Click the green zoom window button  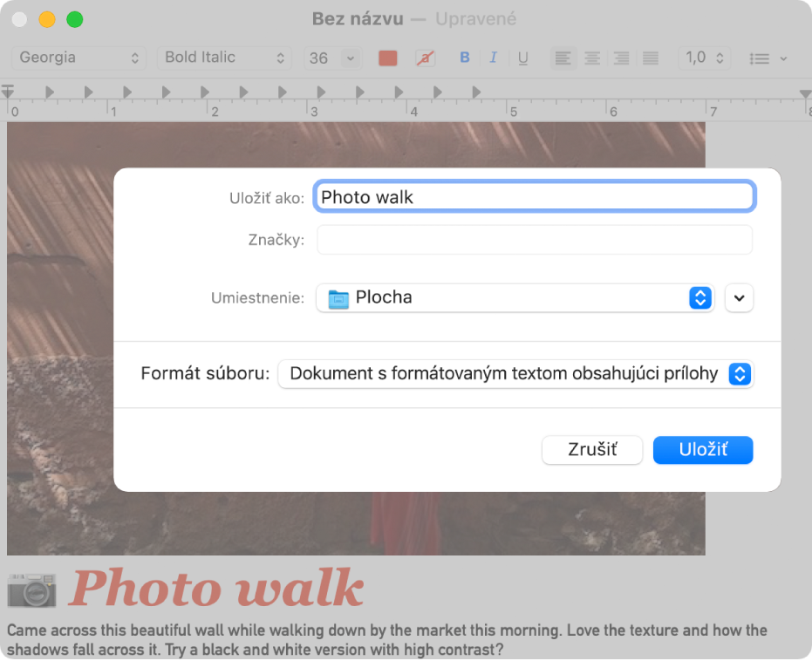[x=75, y=20]
